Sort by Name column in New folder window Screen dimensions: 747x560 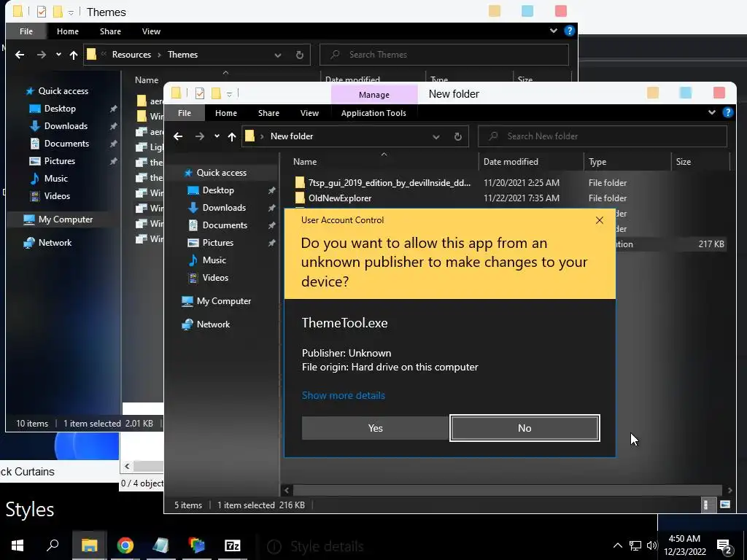(305, 161)
